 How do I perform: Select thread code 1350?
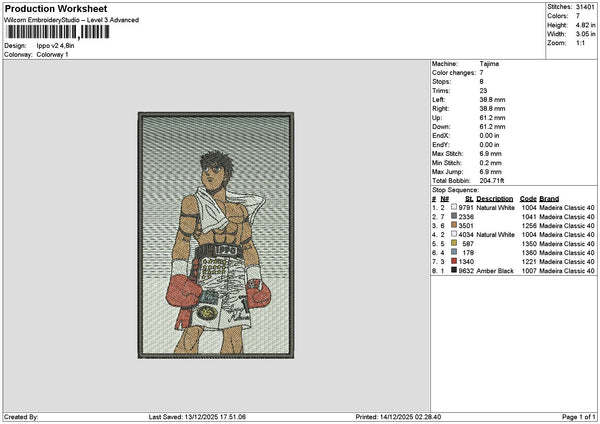click(529, 244)
